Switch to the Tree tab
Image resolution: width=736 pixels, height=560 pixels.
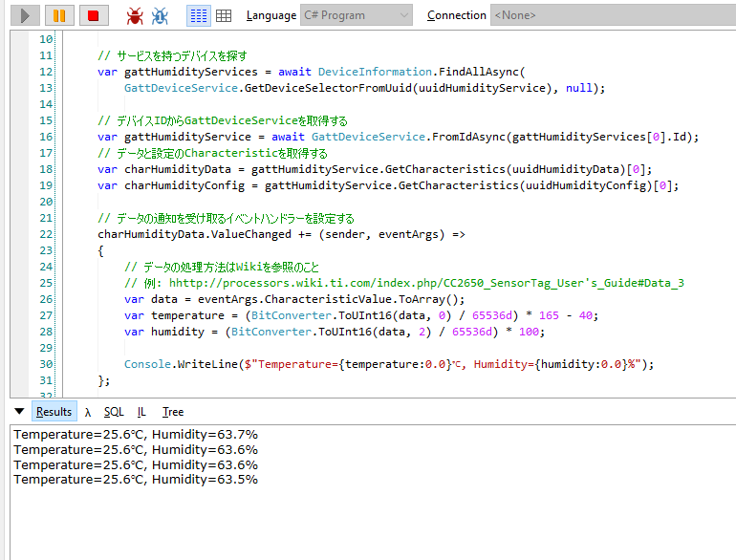tap(173, 412)
